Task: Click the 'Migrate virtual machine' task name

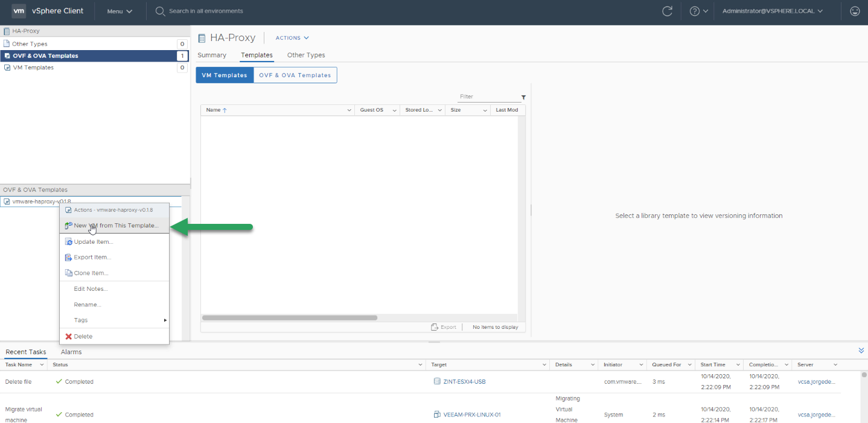Action: tap(24, 415)
